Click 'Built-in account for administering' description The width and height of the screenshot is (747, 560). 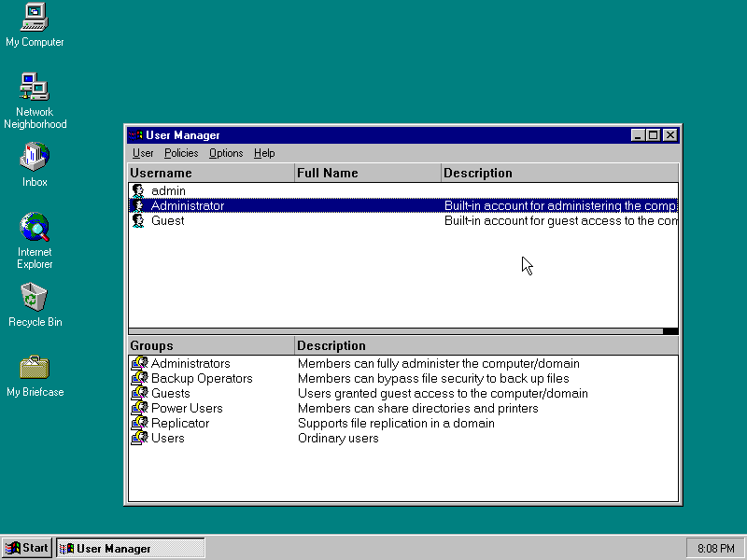[x=561, y=205]
